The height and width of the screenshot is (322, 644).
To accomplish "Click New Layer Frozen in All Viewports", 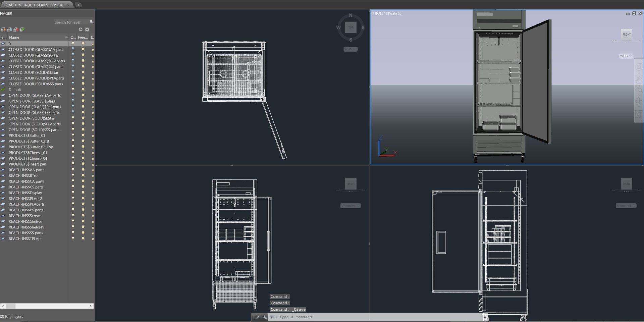I will coord(9,30).
